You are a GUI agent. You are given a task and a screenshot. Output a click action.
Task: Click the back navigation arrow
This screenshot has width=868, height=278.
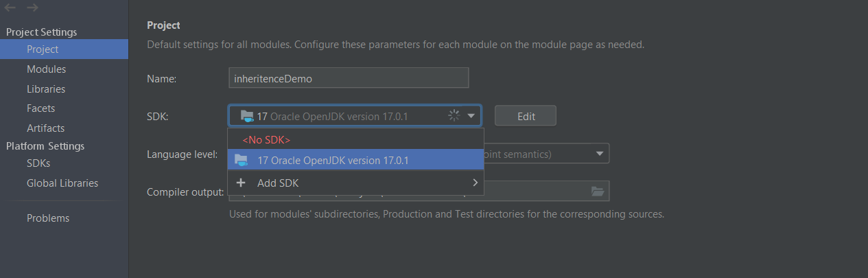click(x=10, y=8)
